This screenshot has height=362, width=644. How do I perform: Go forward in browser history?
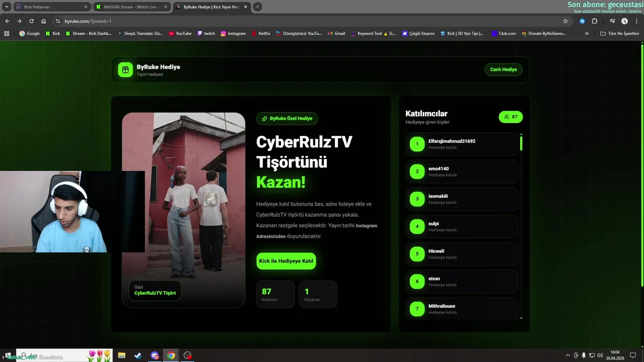(x=19, y=21)
